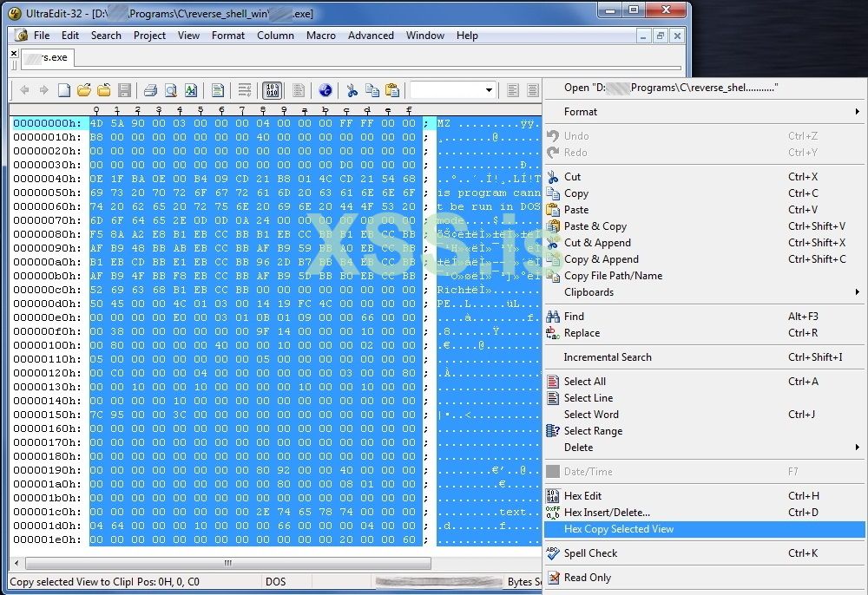Open the Help menu
Screen dimensions: 868x595
(x=467, y=36)
